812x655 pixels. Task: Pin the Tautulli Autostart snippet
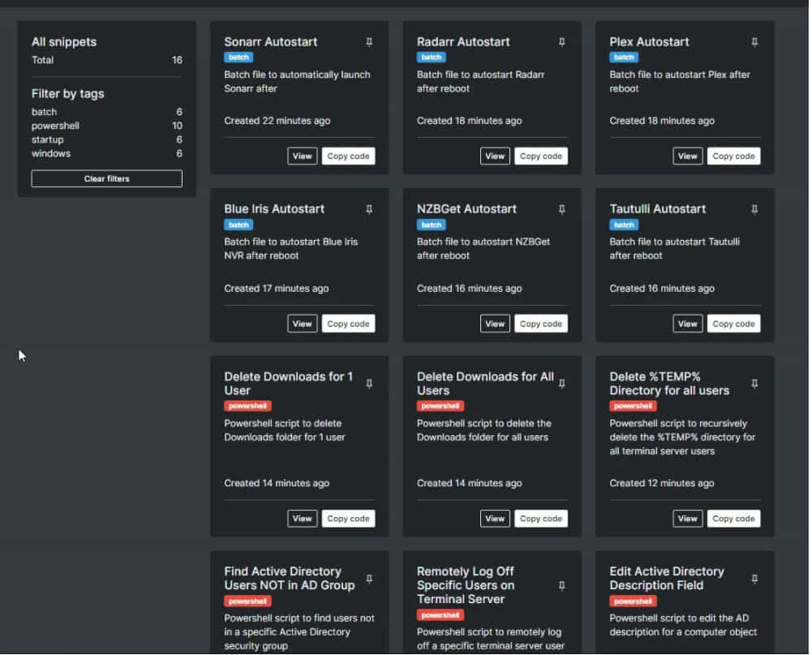(754, 209)
